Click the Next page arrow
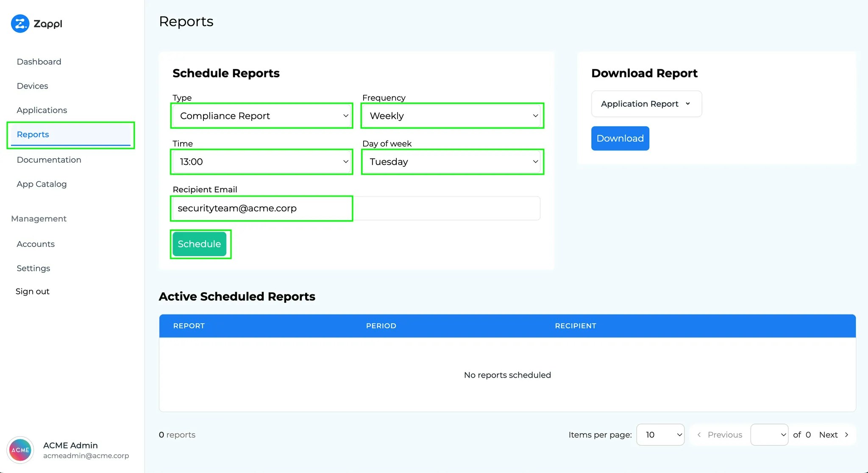 [846, 435]
